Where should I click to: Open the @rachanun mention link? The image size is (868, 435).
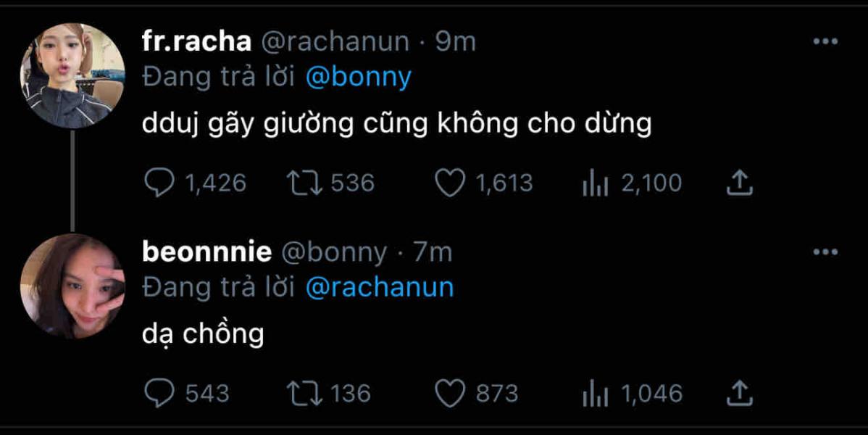coord(380,287)
